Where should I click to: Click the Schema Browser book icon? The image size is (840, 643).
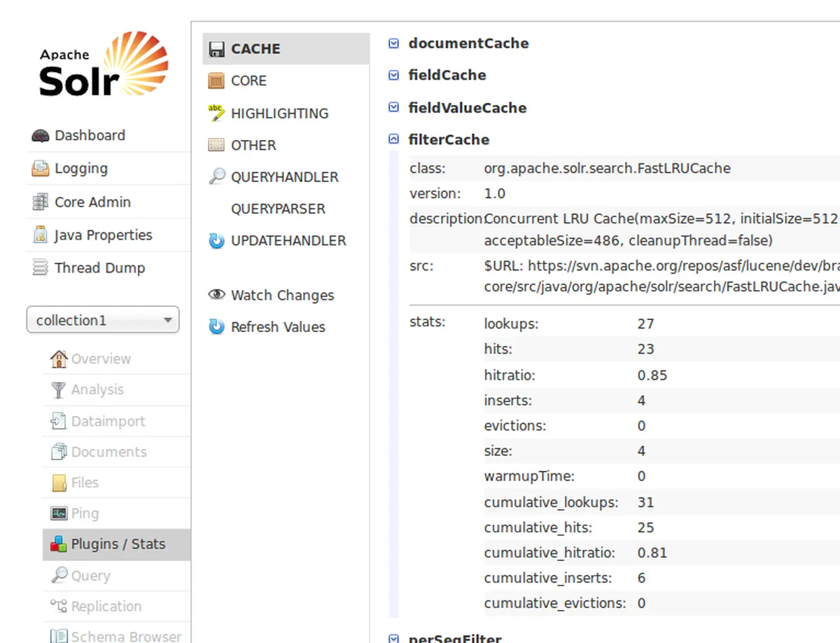point(59,636)
